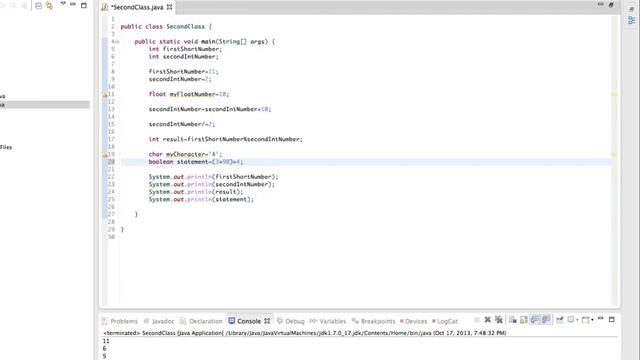Click 'System.out.println(result);' line
The image size is (640, 360).
tap(196, 192)
